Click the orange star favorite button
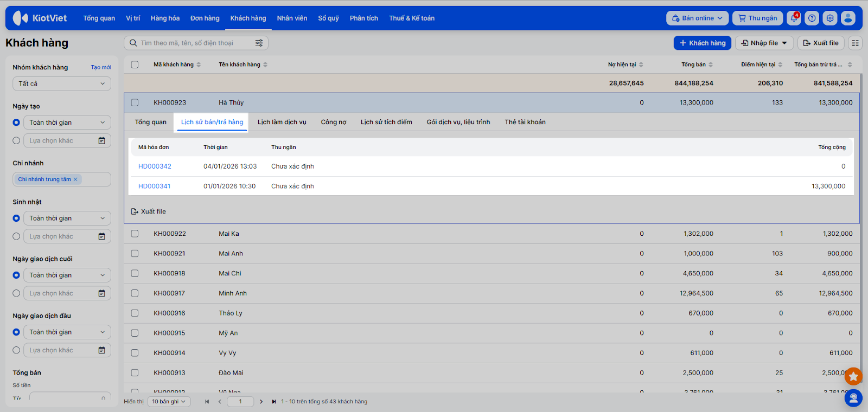This screenshot has width=868, height=412. tap(853, 376)
